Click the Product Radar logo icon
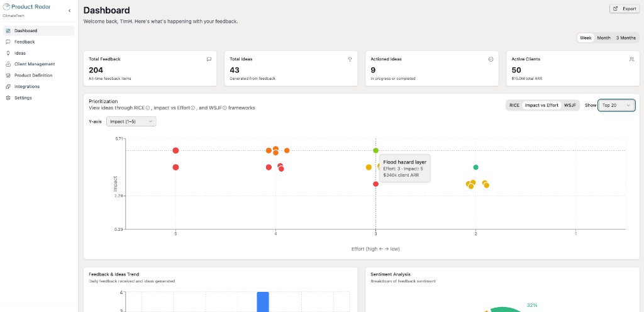This screenshot has width=644, height=312. coord(7,8)
